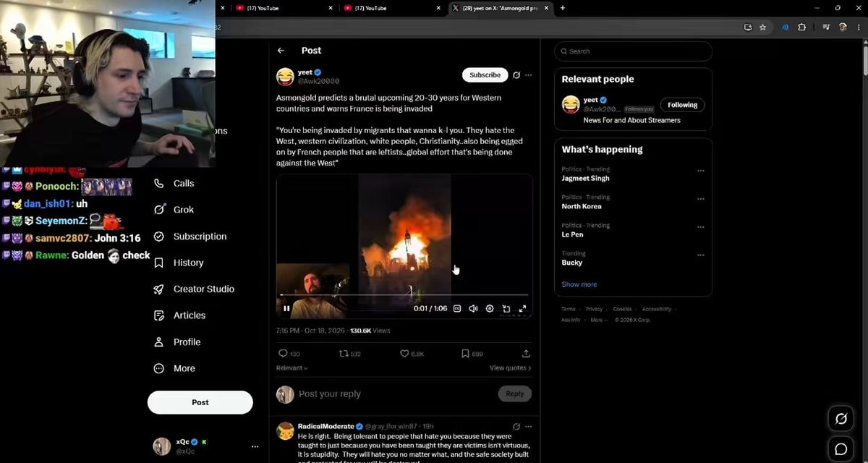
Task: Open options for North Korea trend
Action: coord(700,198)
